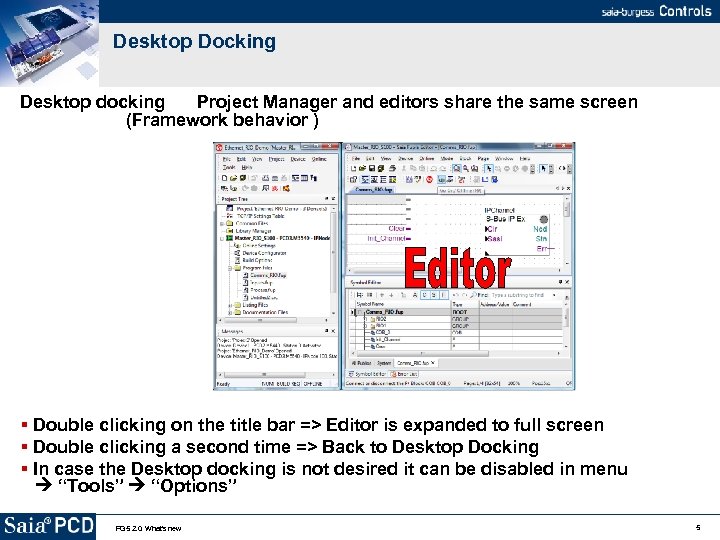Click the grey circle on S-Bus IP Ex block

pyautogui.click(x=544, y=219)
